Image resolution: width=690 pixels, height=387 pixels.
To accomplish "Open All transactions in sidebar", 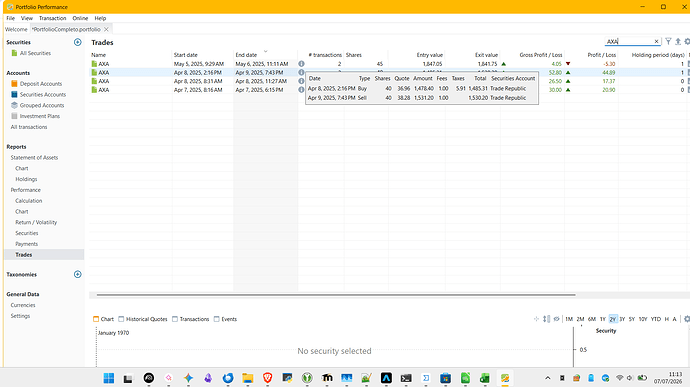I will click(29, 127).
